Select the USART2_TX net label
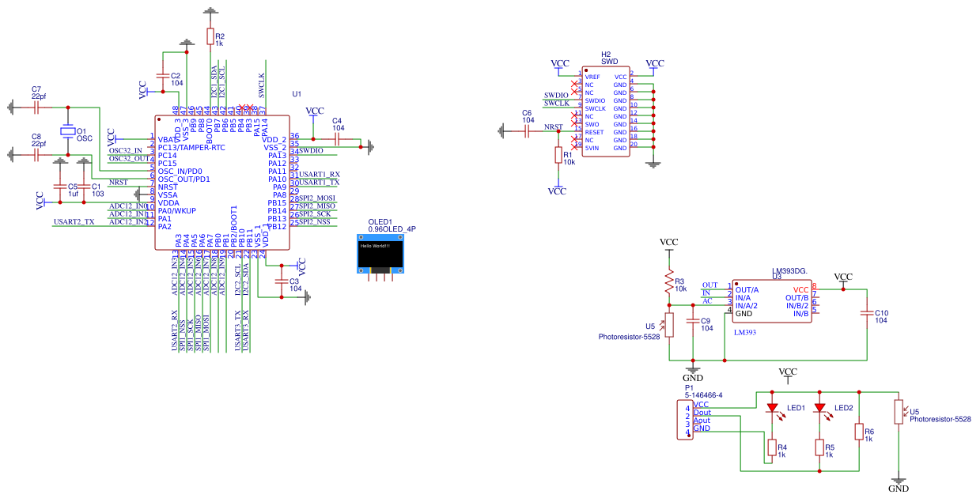Image resolution: width=980 pixels, height=502 pixels. 74,222
